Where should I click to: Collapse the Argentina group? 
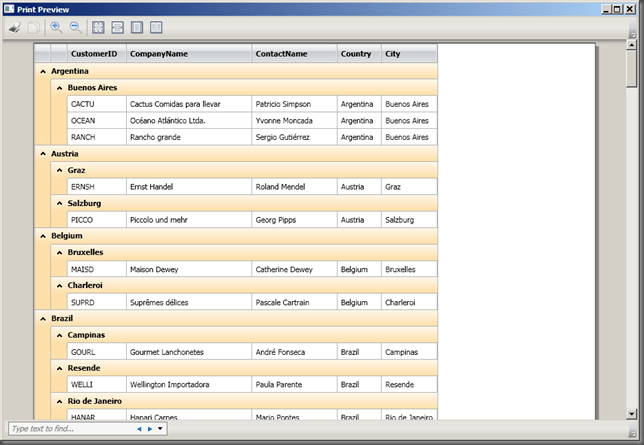43,71
